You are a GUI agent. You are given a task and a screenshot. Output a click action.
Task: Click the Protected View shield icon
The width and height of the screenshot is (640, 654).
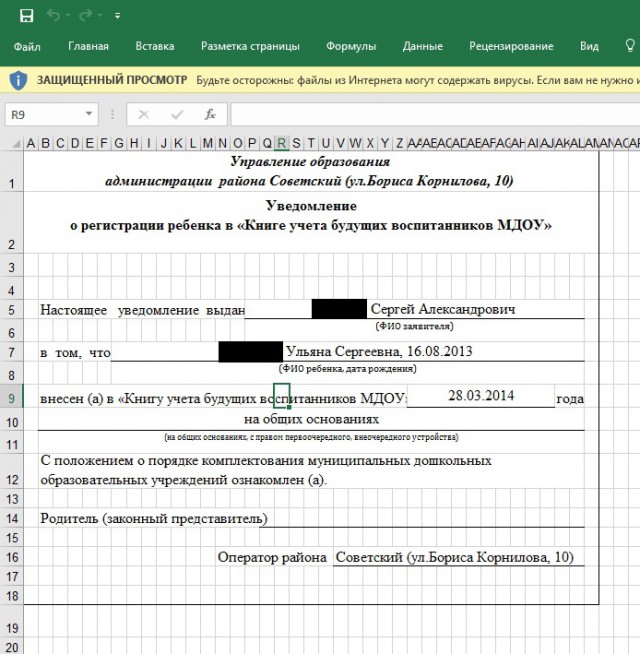click(x=18, y=80)
